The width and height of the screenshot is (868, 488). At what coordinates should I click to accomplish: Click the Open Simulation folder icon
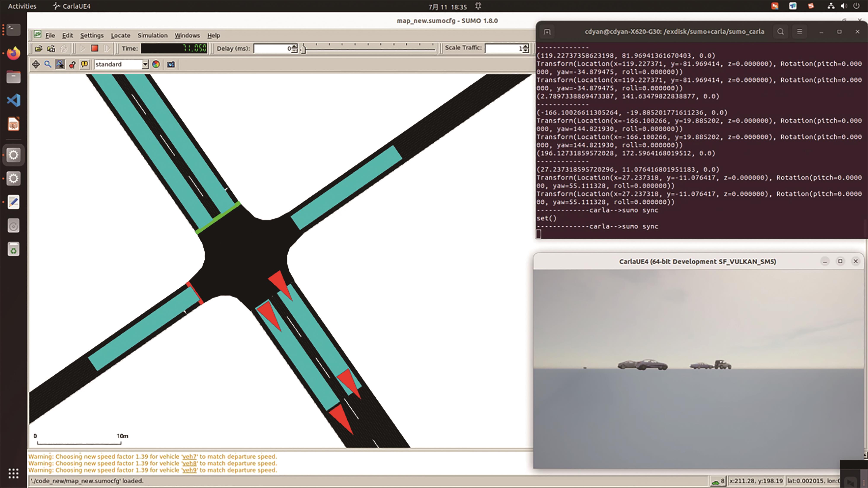pyautogui.click(x=38, y=48)
